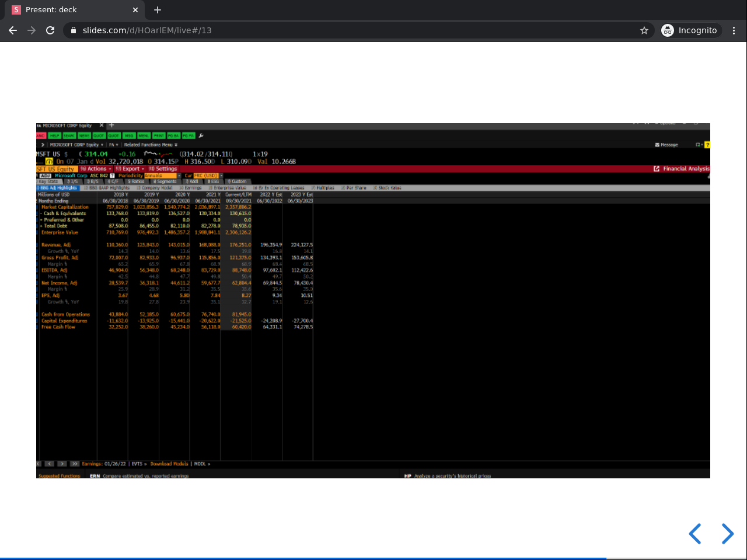Click the green HELP key in the terminal
The height and width of the screenshot is (560, 747).
point(54,135)
